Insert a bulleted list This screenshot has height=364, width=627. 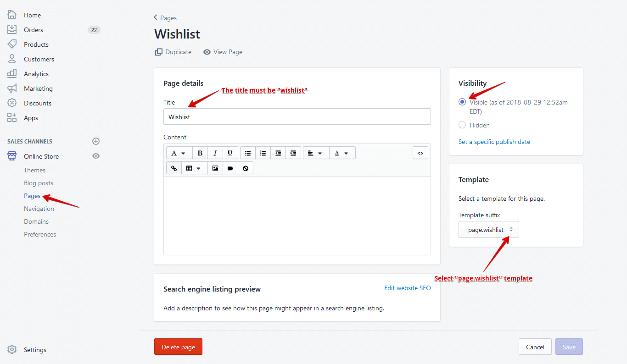pos(247,152)
